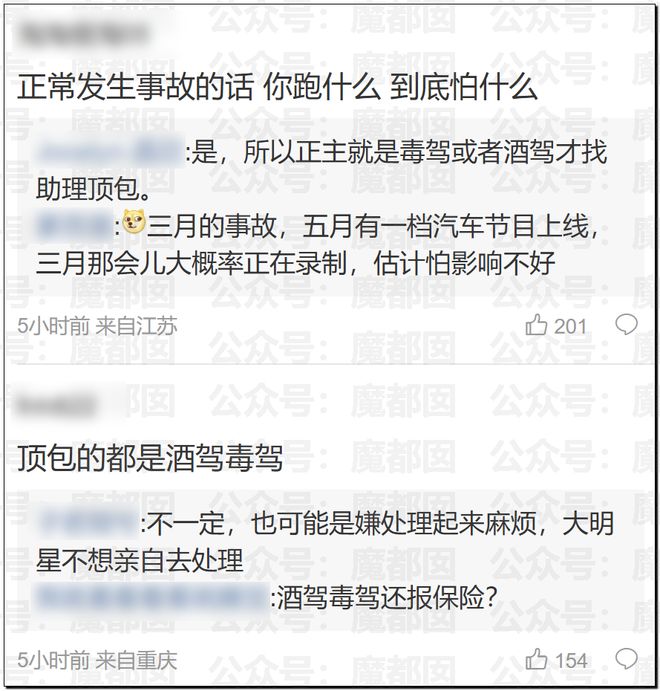This screenshot has height=691, width=660.
Task: Select comment text 顶包的都是酒驾毒驾
Action: (150, 457)
